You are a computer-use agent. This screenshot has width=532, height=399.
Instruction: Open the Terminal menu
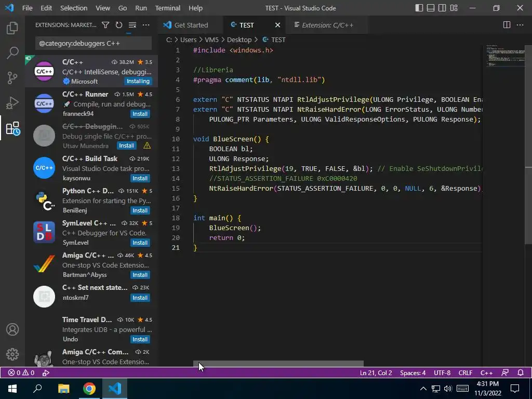click(168, 8)
